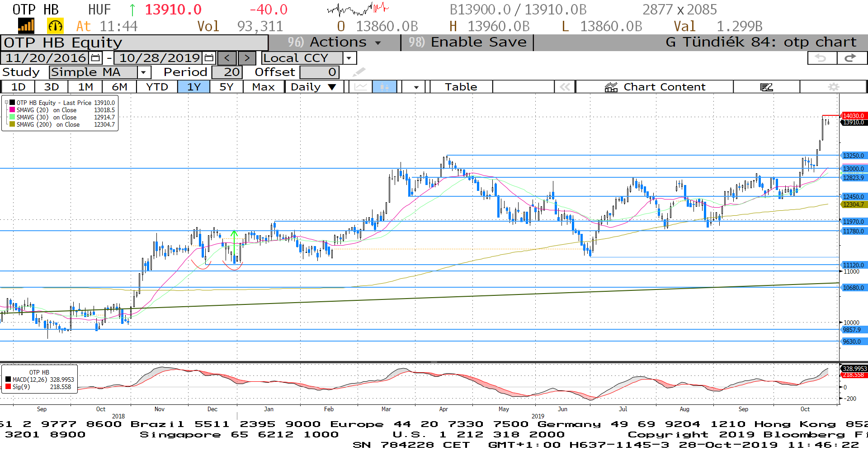The height and width of the screenshot is (470, 868).
Task: Click the start date field 11/20/2016
Action: pyautogui.click(x=46, y=58)
